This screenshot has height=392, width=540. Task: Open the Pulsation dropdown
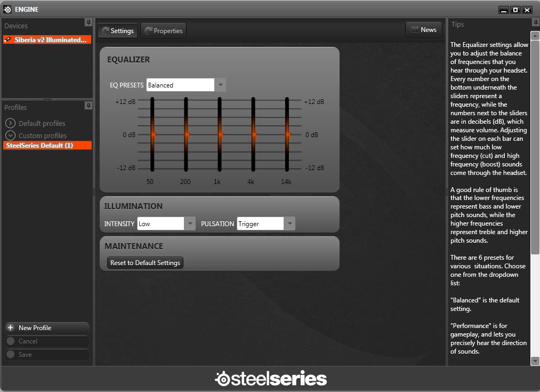pos(289,224)
